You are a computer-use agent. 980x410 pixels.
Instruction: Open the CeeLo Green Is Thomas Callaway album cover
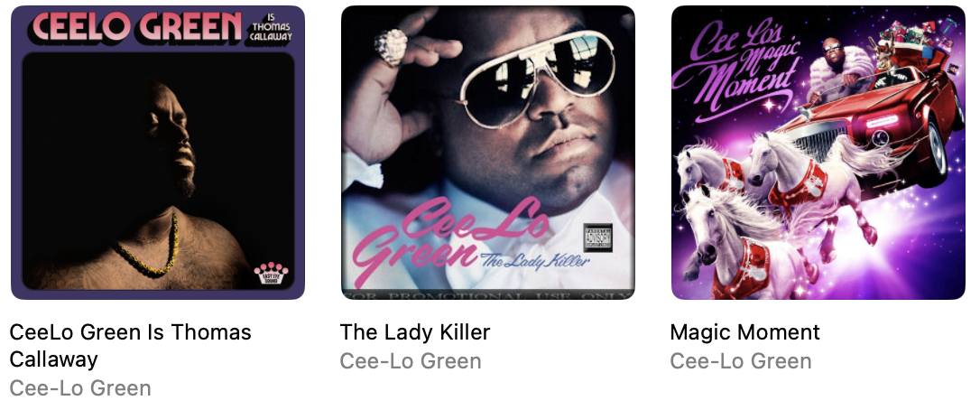tap(158, 153)
